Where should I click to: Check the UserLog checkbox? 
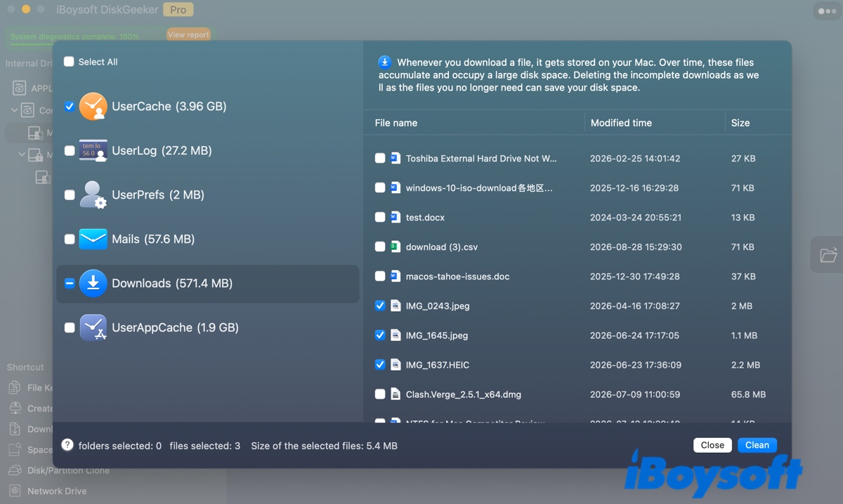(x=70, y=151)
